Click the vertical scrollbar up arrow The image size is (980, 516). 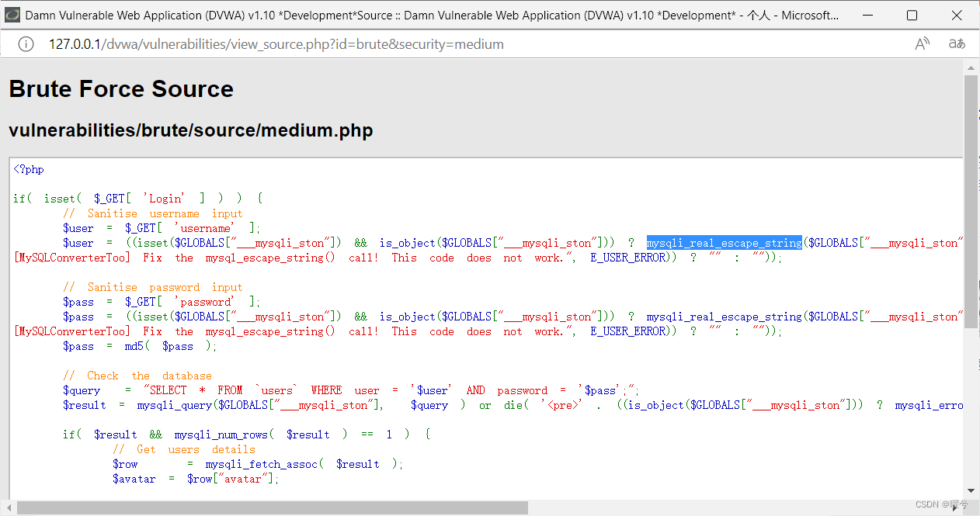click(971, 67)
